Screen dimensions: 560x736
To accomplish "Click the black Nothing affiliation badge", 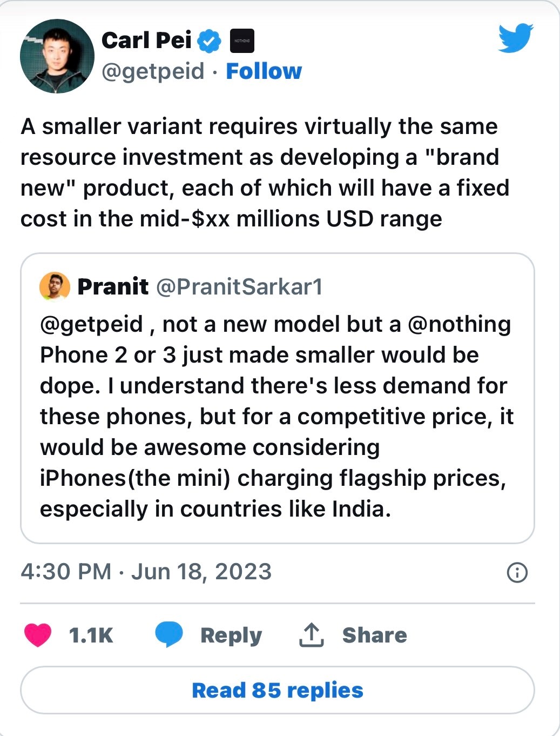I will coord(242,41).
